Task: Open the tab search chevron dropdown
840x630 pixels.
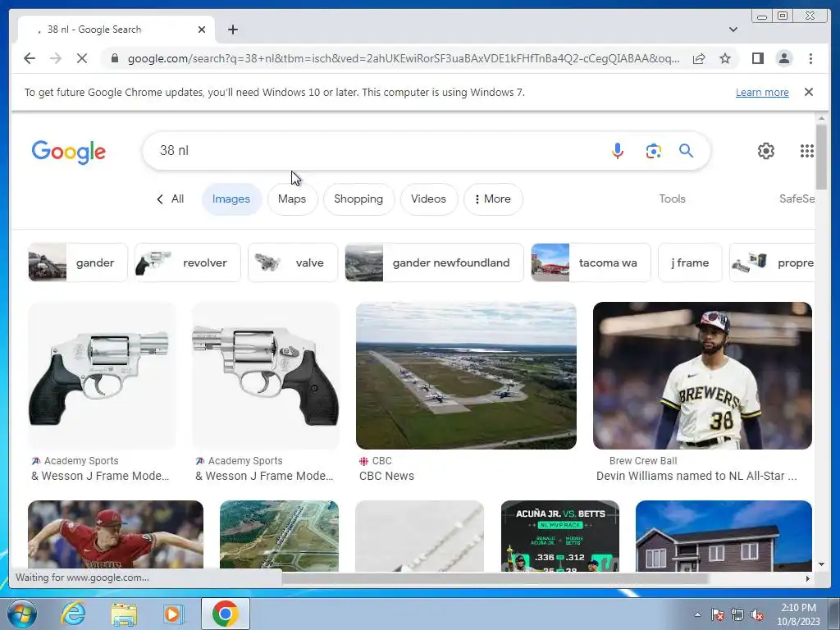Action: click(733, 30)
